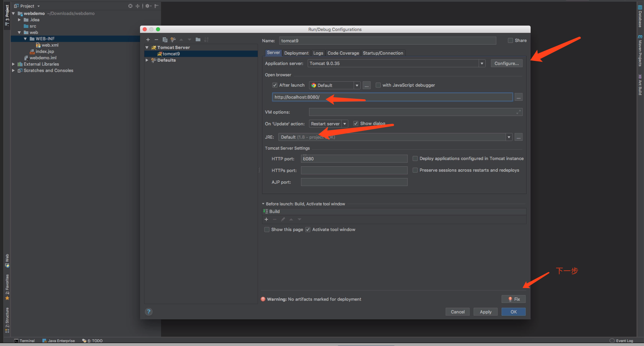Click the Cancel button

[457, 312]
